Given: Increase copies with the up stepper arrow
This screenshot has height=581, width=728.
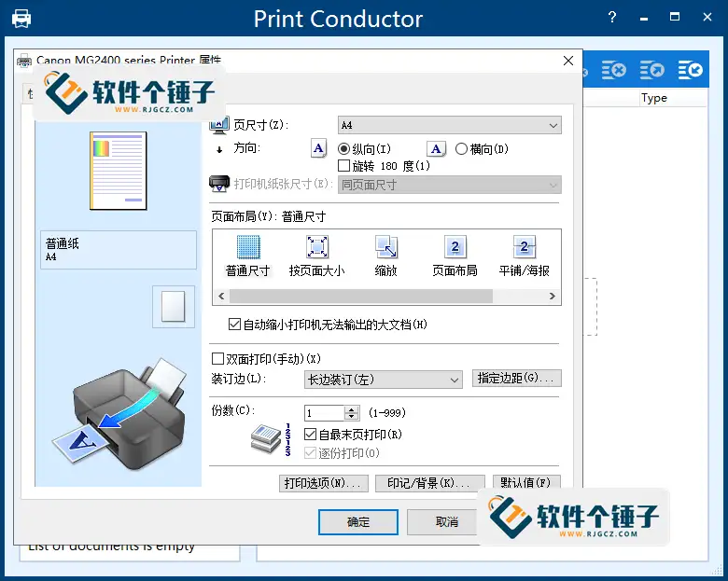Looking at the screenshot, I should [x=352, y=409].
